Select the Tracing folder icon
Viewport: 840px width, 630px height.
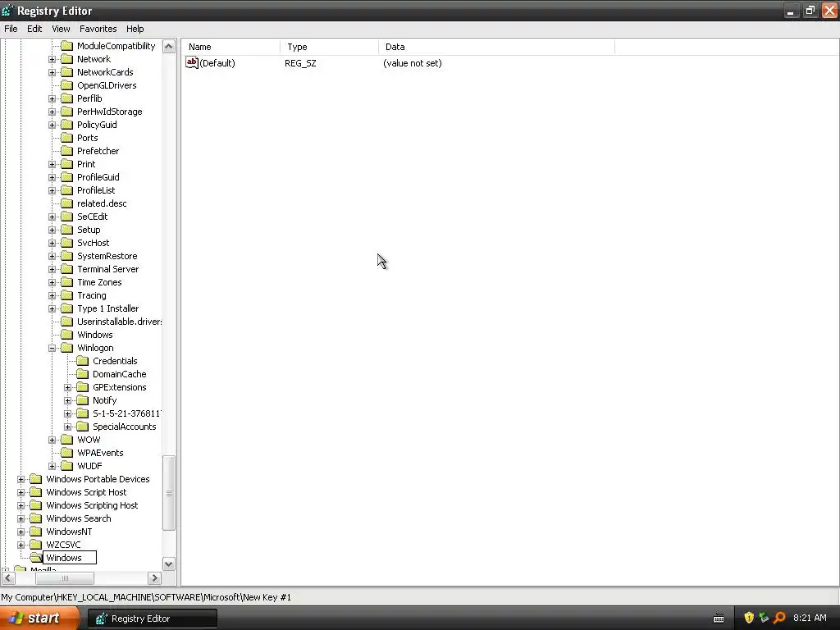67,295
